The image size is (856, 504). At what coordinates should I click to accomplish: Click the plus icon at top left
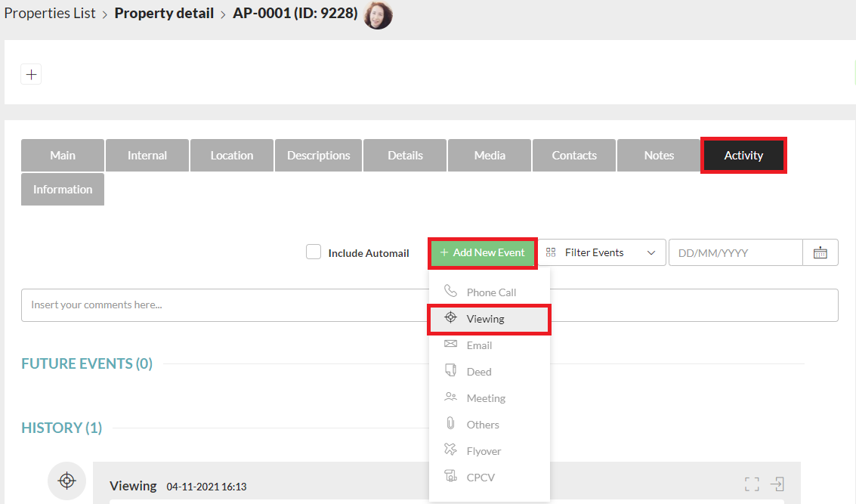[x=31, y=74]
